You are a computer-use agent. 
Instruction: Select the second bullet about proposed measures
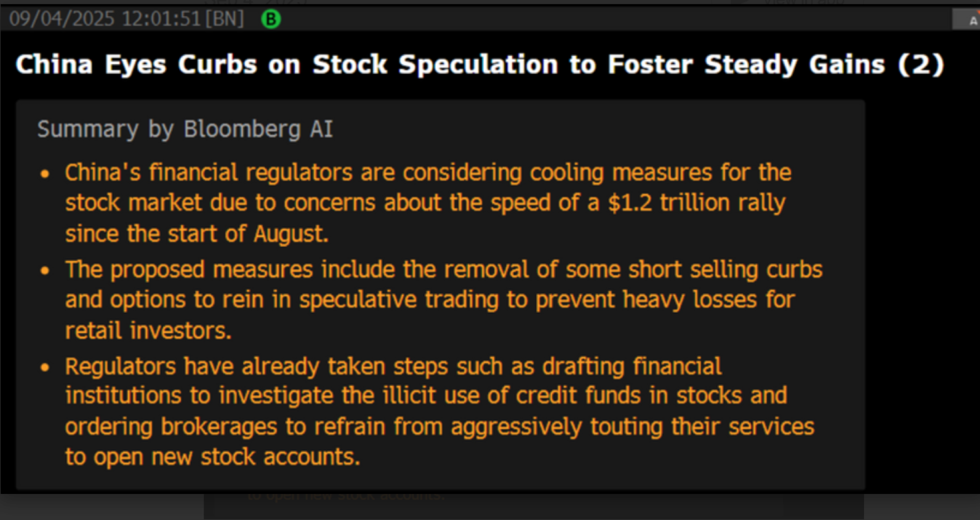pyautogui.click(x=443, y=300)
